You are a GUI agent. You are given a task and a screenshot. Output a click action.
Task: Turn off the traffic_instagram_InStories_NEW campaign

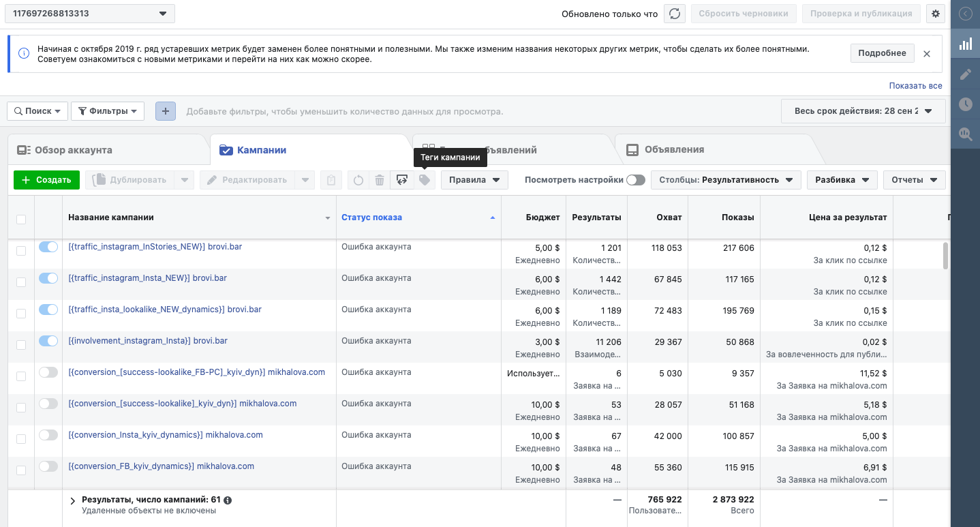click(x=48, y=247)
